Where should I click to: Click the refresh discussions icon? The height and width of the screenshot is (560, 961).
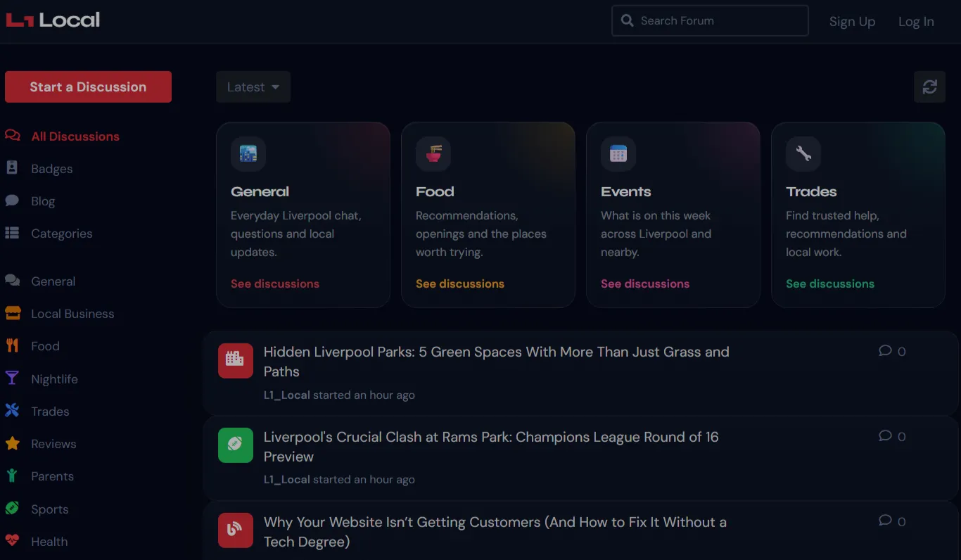coord(929,87)
